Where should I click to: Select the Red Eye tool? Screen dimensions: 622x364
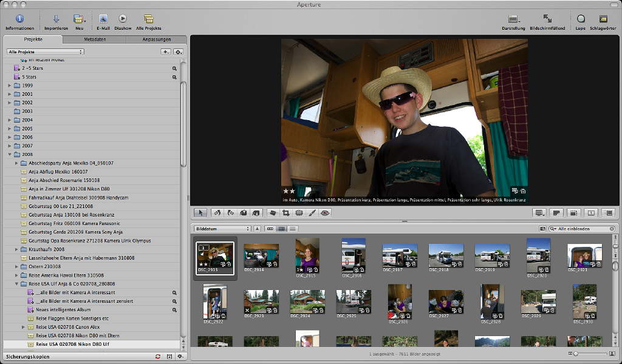point(325,213)
